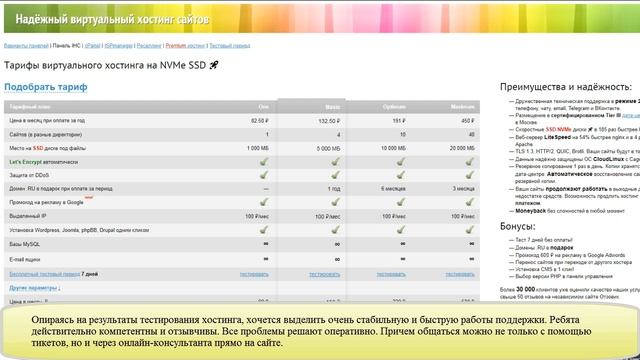Click Wordpress install checkmark in 82.50 ₽ column
The image size is (640, 360).
coord(264,230)
